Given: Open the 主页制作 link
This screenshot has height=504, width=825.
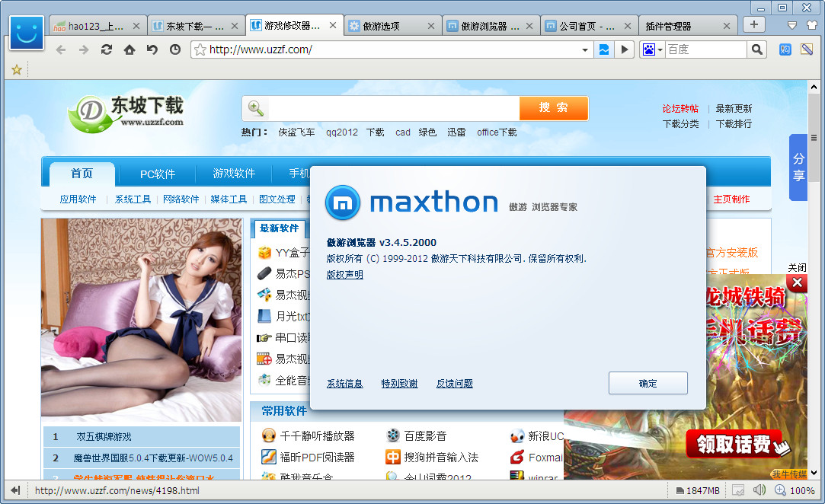Looking at the screenshot, I should coord(731,199).
